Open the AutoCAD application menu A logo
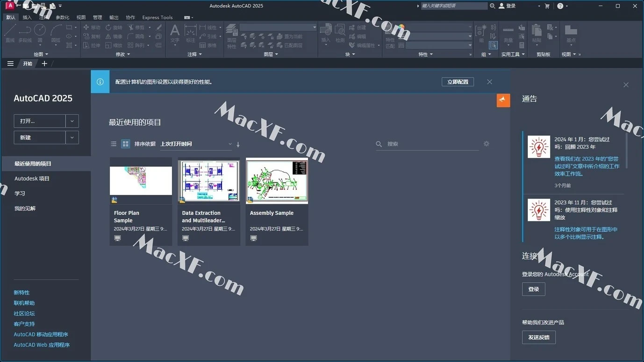The height and width of the screenshot is (362, 644). (x=9, y=6)
